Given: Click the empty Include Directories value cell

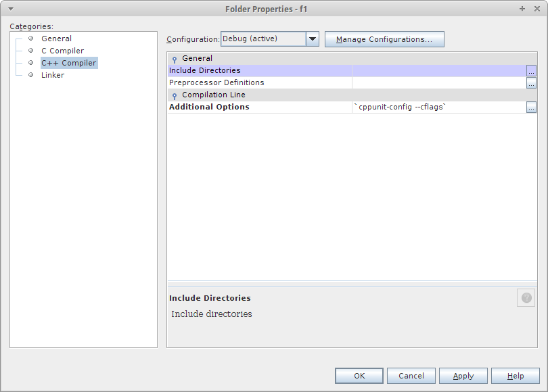Looking at the screenshot, I should (439, 70).
